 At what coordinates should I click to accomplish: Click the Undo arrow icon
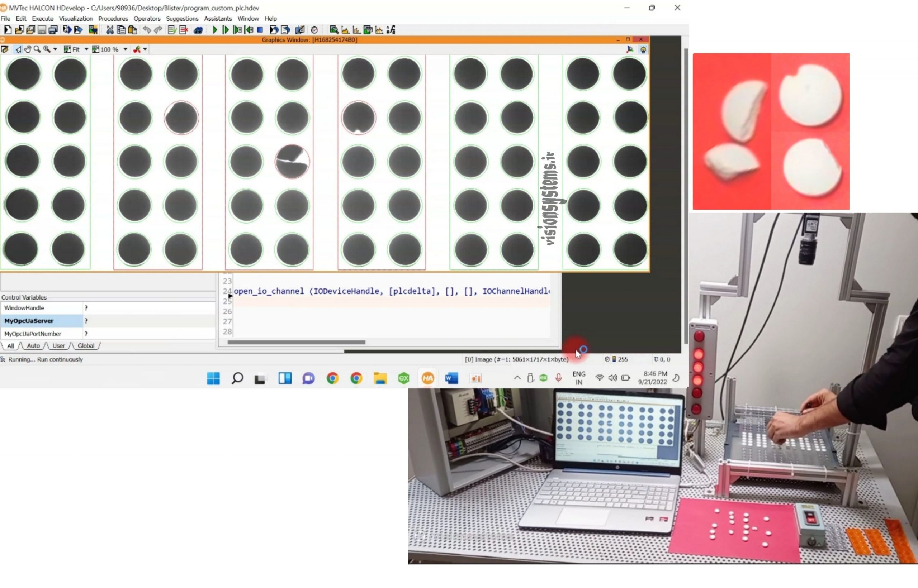click(x=147, y=30)
